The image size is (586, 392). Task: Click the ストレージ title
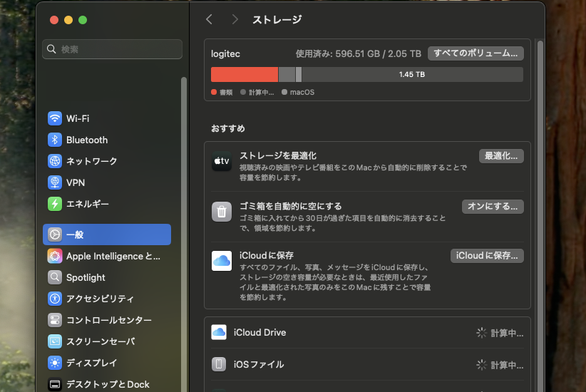pos(277,19)
